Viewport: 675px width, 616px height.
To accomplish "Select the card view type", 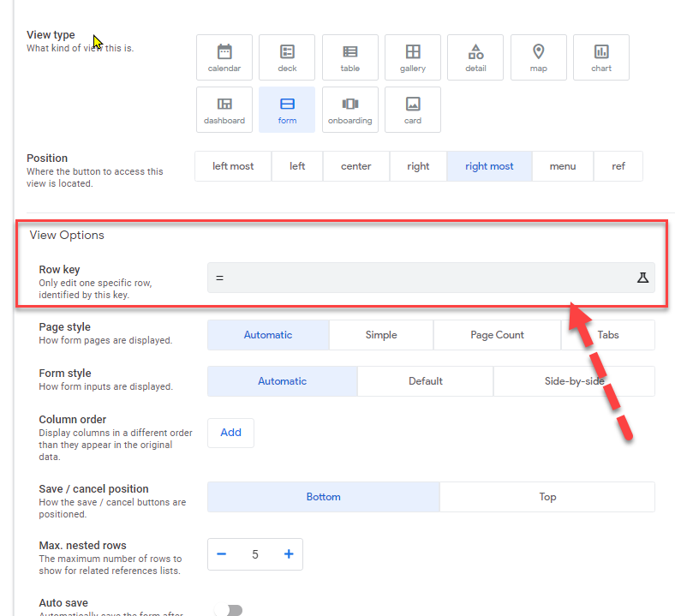I will point(412,110).
